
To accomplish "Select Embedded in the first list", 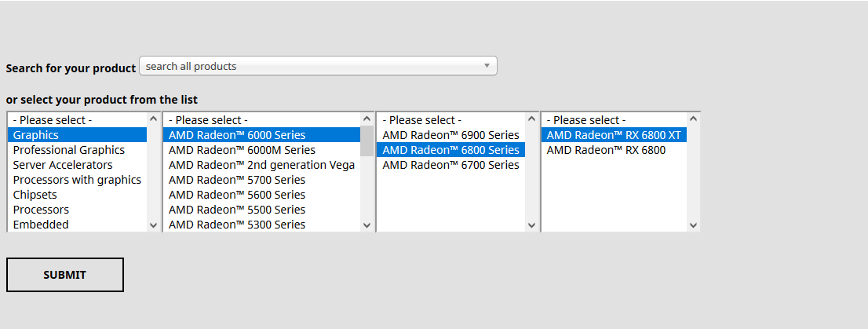I will pos(41,225).
